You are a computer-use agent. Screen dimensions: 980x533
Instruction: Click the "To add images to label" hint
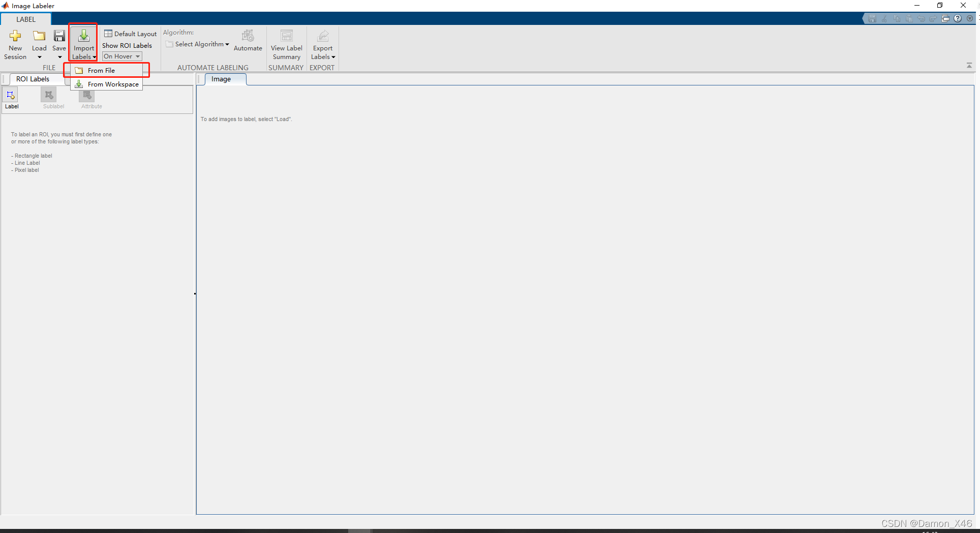coord(246,119)
